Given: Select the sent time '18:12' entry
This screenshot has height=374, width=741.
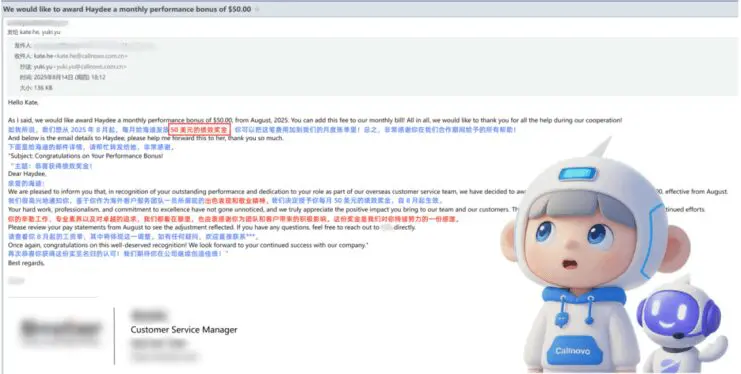Looking at the screenshot, I should pyautogui.click(x=99, y=77).
